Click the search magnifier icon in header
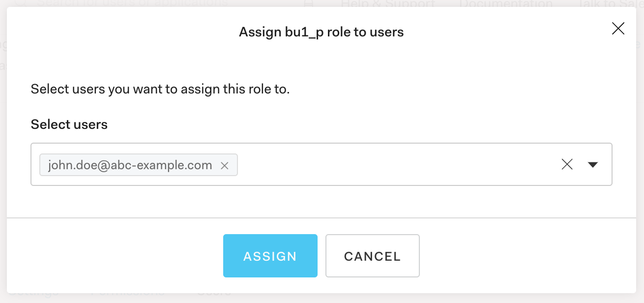The width and height of the screenshot is (644, 303). (20, 3)
